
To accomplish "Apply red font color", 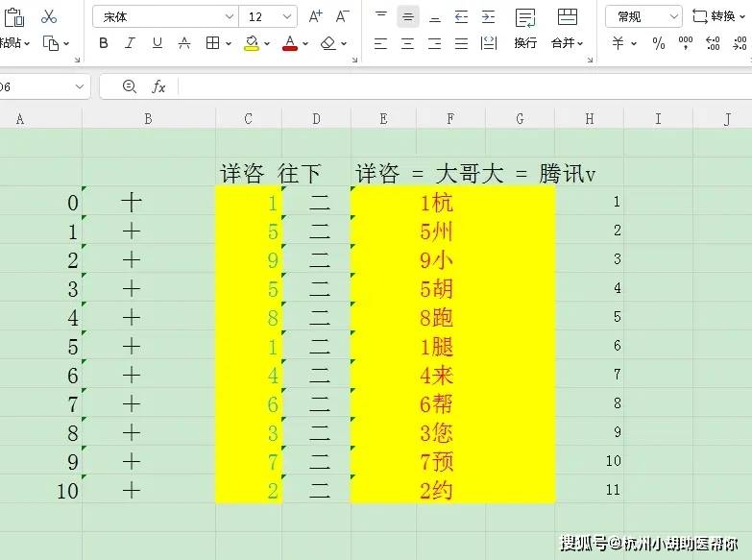I will [x=290, y=43].
